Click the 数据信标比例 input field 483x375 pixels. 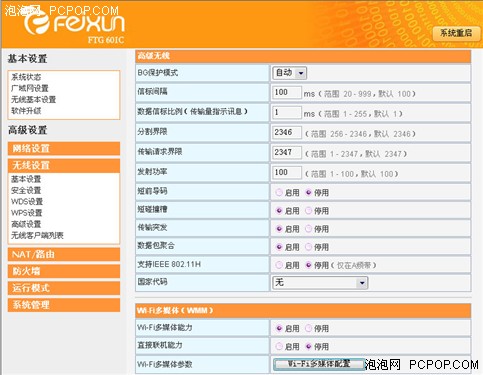(287, 112)
